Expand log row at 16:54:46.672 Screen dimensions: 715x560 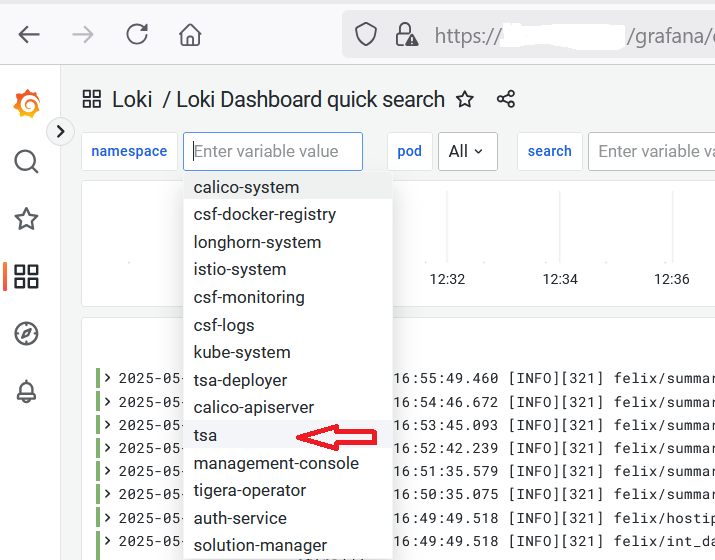click(107, 402)
